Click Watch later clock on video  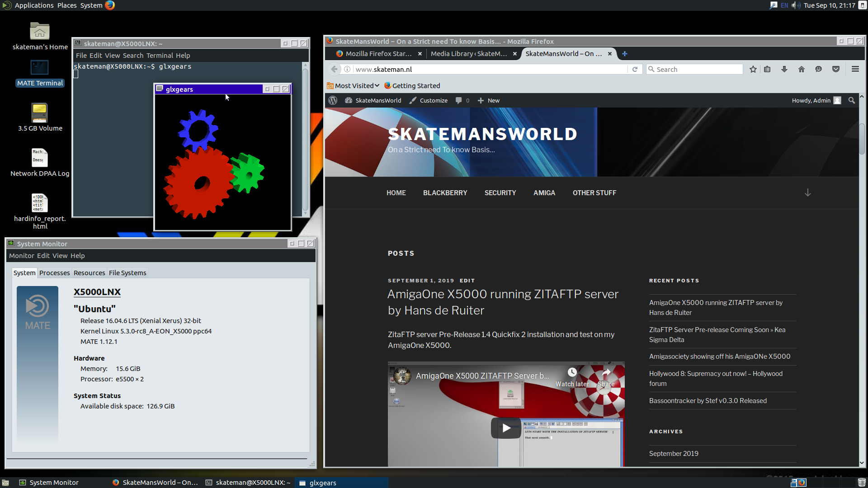pos(572,377)
